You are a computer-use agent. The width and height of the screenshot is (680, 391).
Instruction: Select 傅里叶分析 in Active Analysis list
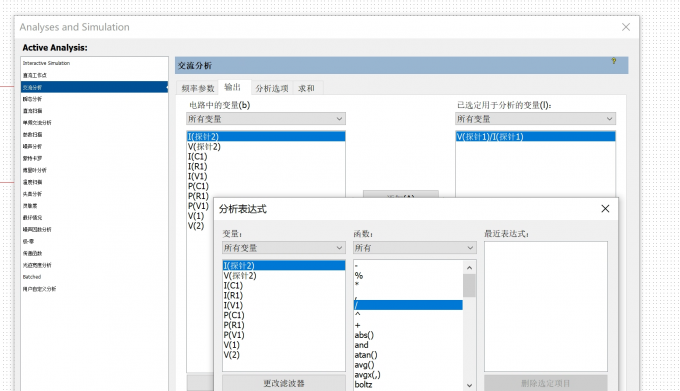(x=94, y=170)
